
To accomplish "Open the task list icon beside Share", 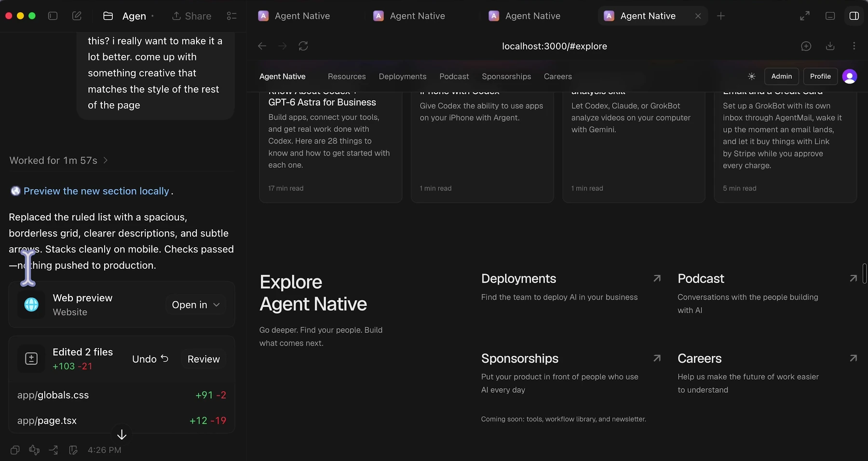I will click(x=231, y=16).
